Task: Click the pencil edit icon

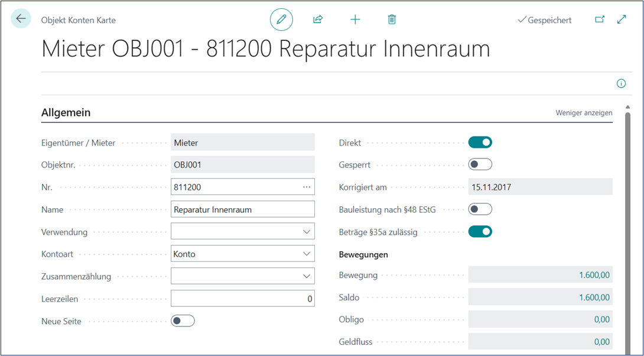Action: click(281, 20)
